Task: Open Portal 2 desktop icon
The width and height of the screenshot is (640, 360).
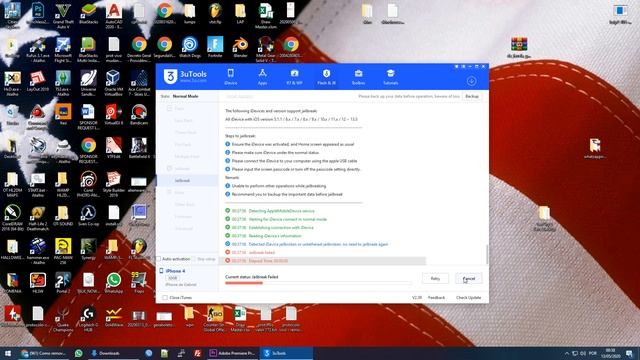Action: pos(63,282)
